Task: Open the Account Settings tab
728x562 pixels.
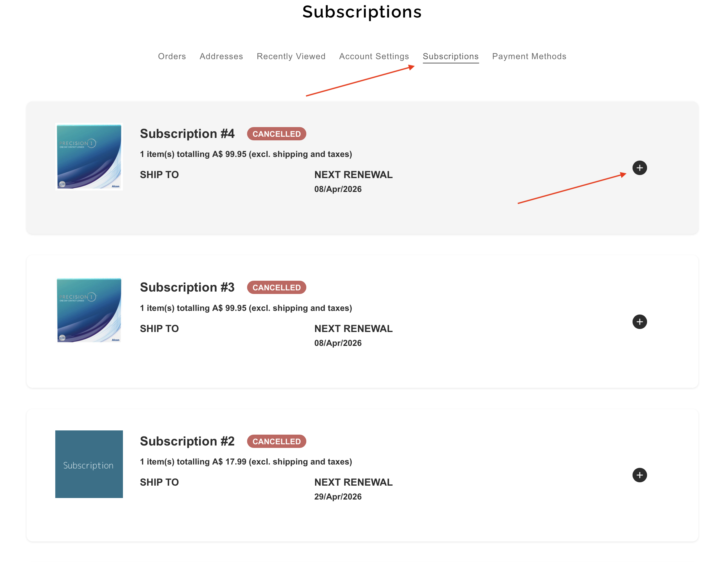Action: point(374,56)
